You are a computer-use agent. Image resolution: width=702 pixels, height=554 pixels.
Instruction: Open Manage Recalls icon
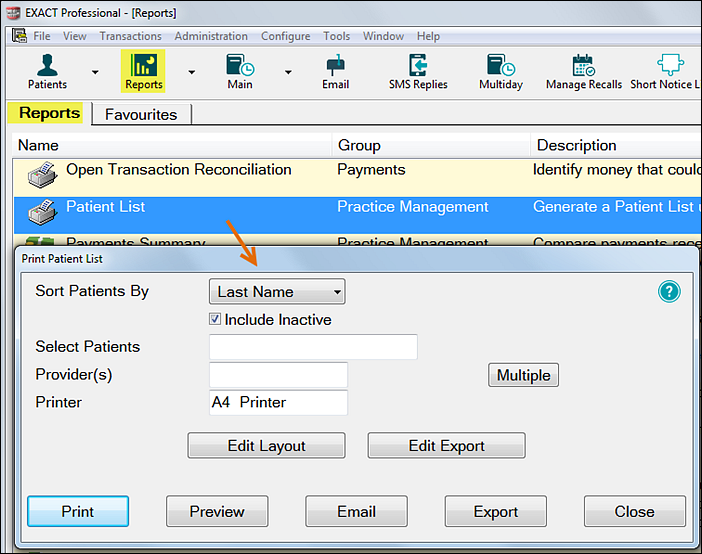pyautogui.click(x=584, y=72)
